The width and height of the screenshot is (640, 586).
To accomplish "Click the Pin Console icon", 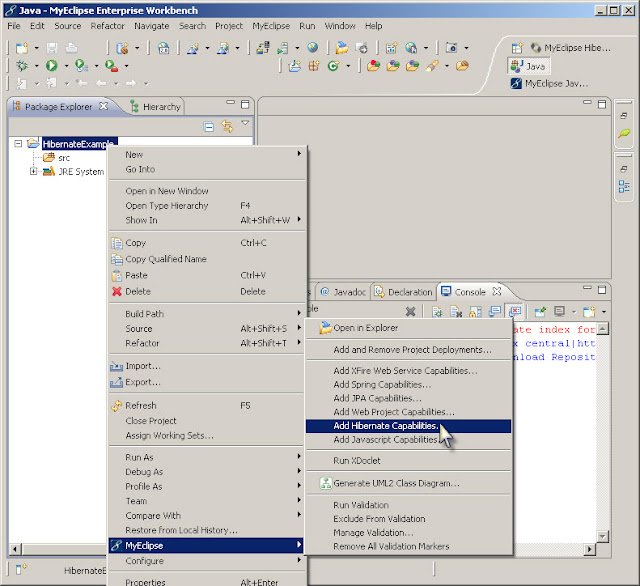I will click(540, 312).
